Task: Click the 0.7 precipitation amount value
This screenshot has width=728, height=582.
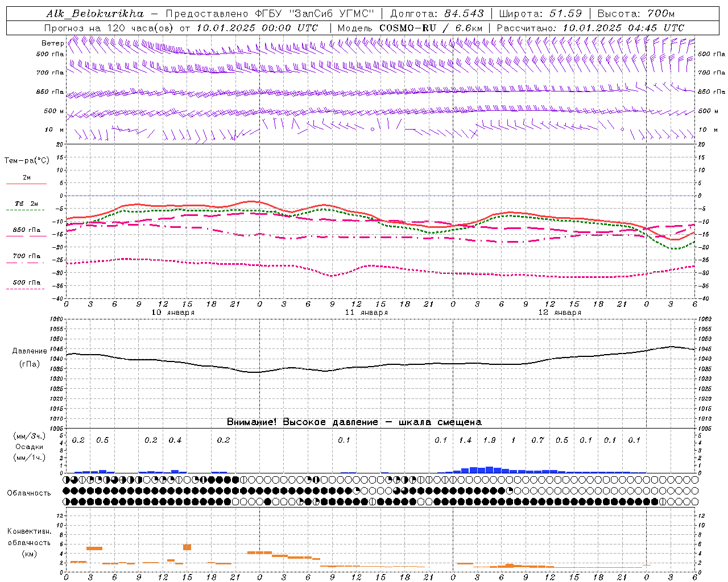Action: click(537, 440)
